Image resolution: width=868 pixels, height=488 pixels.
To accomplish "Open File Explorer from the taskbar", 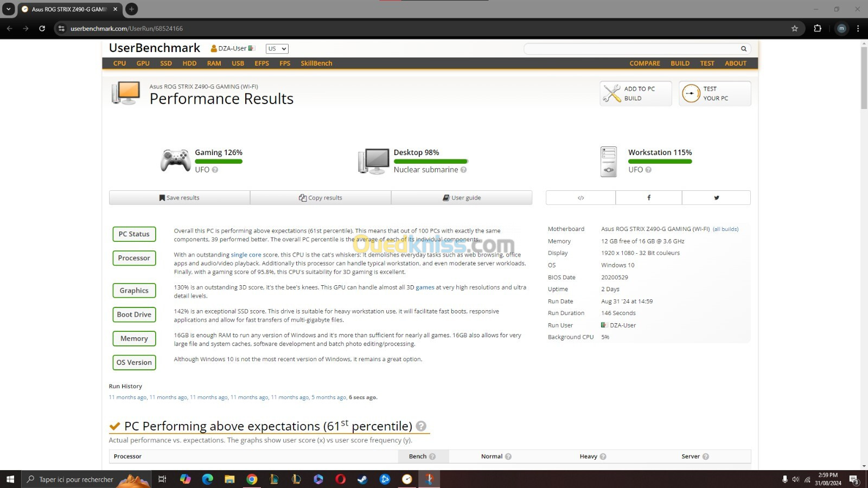I will [x=229, y=479].
